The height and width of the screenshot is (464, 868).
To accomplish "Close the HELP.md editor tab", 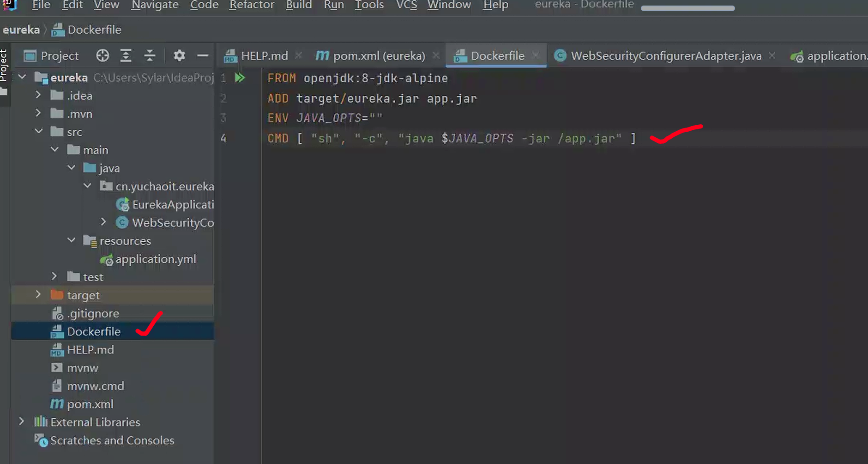I will click(x=299, y=55).
